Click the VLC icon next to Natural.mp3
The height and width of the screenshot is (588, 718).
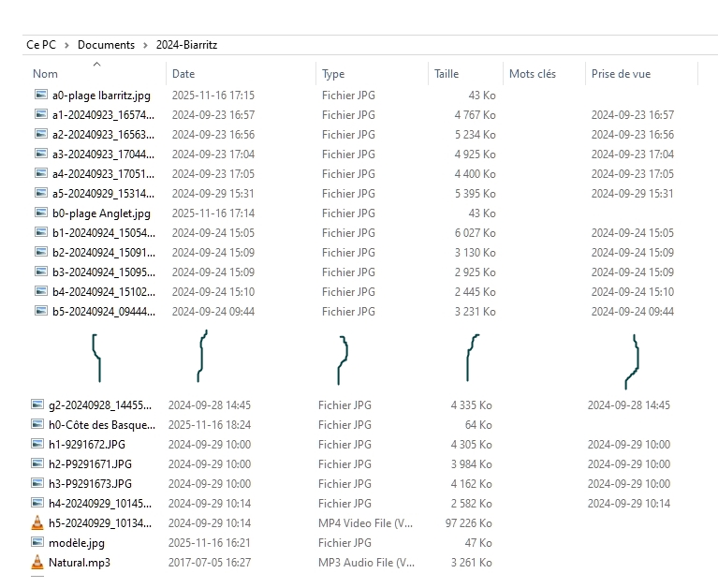[37, 563]
